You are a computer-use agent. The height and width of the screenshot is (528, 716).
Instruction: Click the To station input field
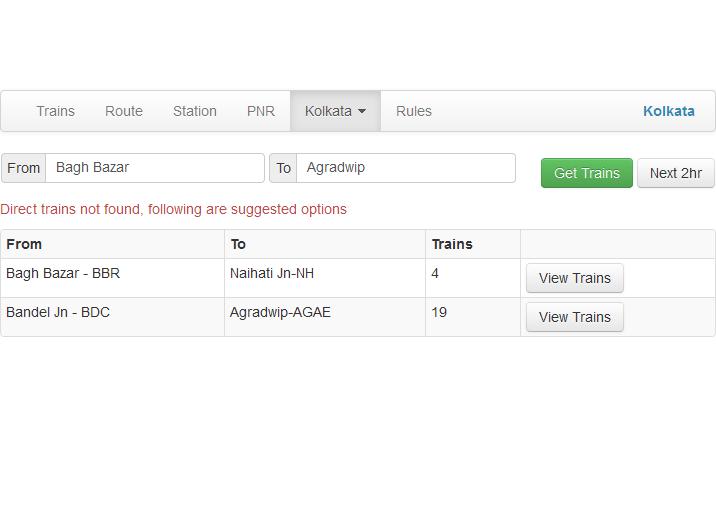click(x=405, y=168)
